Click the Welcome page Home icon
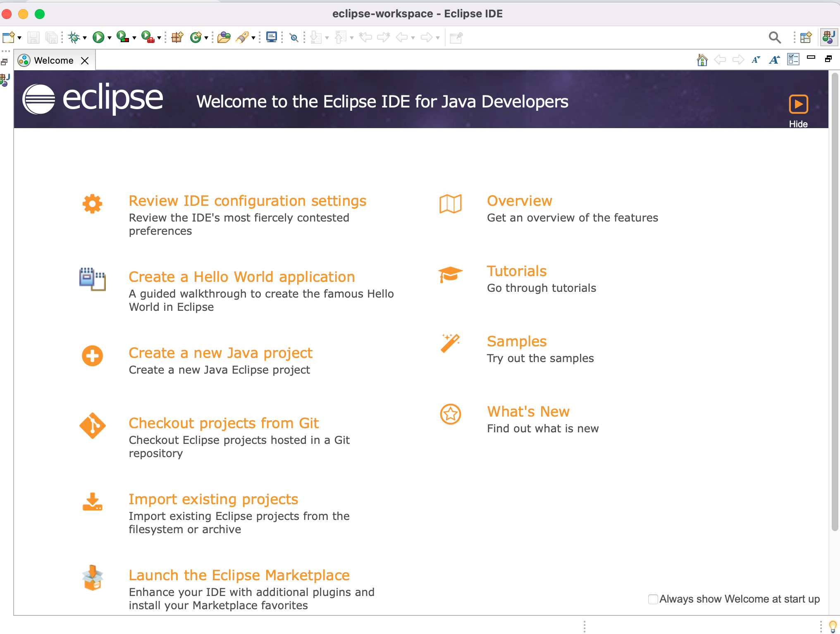 coord(702,60)
